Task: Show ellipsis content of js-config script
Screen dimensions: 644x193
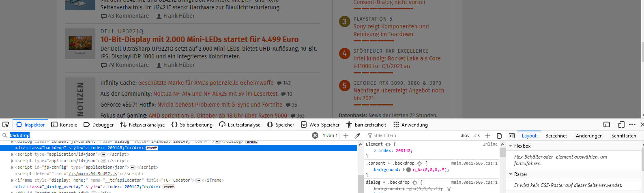Action: [132, 167]
